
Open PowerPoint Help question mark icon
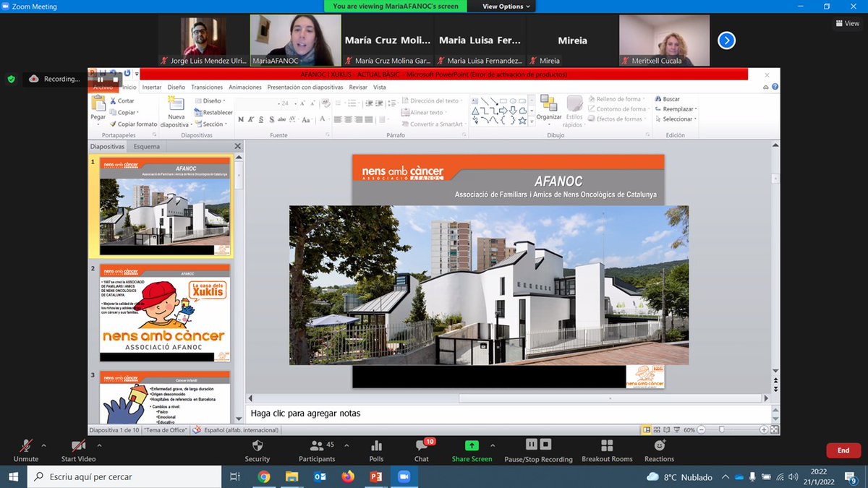coord(774,87)
